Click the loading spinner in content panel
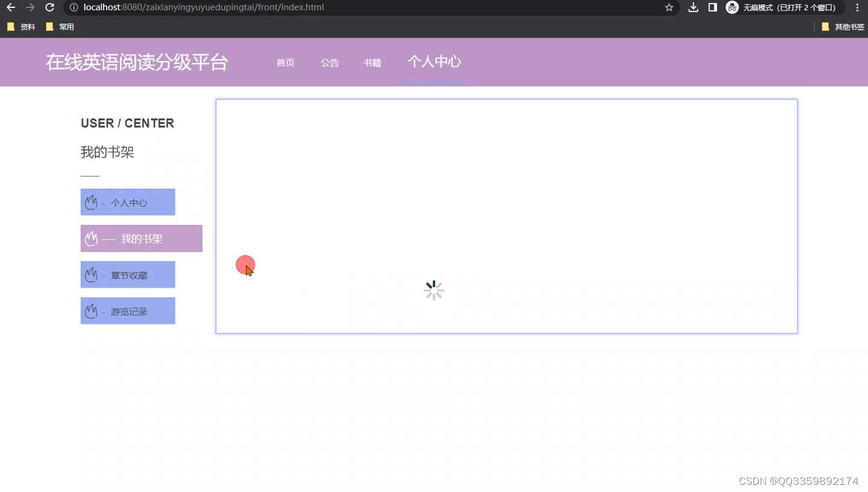The image size is (868, 492). [x=433, y=291]
